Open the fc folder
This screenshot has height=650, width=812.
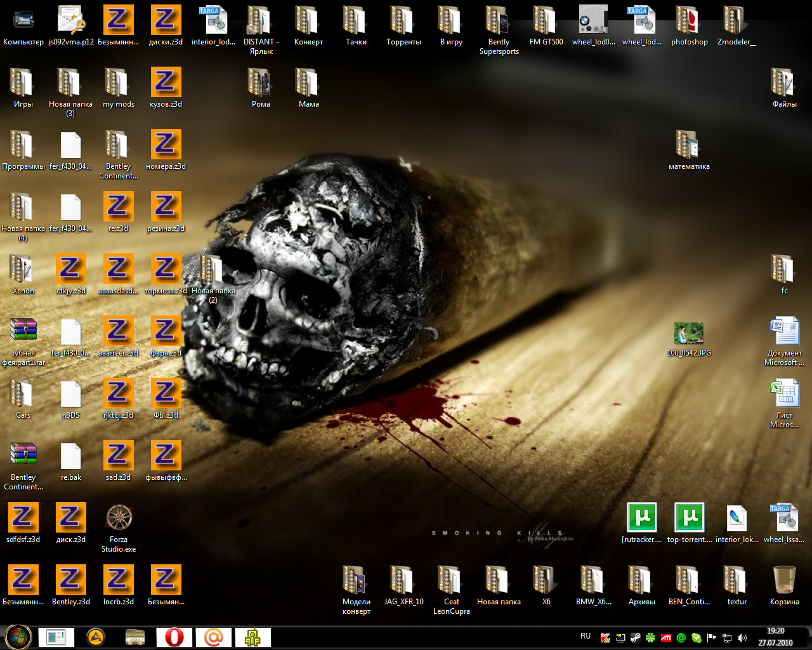[784, 275]
